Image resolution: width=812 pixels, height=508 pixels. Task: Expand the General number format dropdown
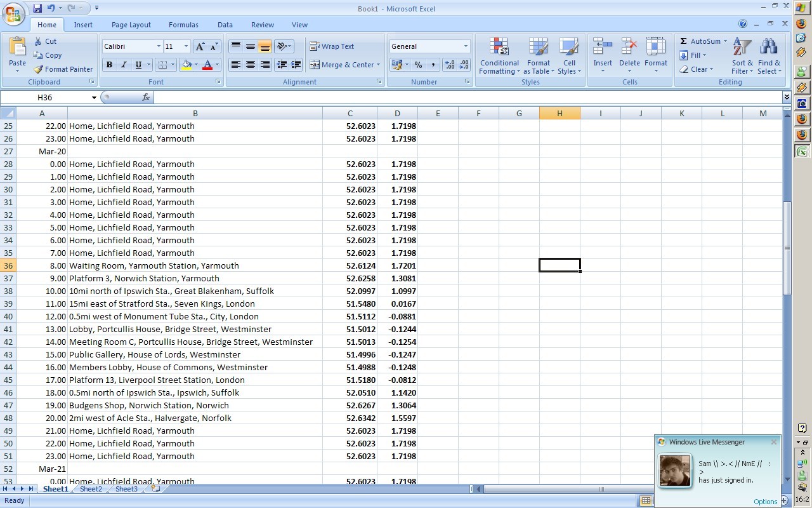(x=465, y=46)
